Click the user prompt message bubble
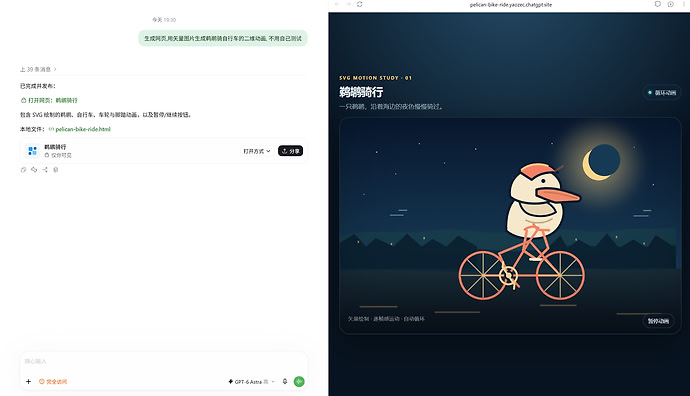690x396 pixels. (223, 38)
